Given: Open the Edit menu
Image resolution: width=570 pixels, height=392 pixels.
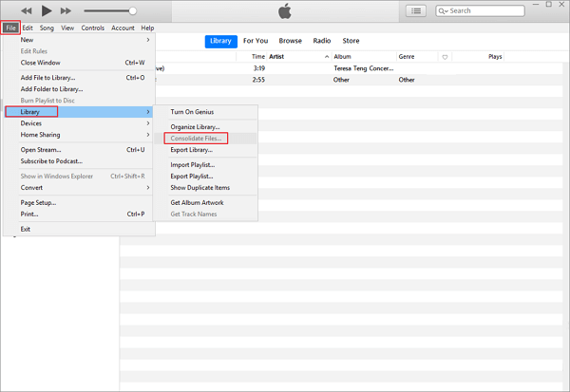Looking at the screenshot, I should (28, 28).
